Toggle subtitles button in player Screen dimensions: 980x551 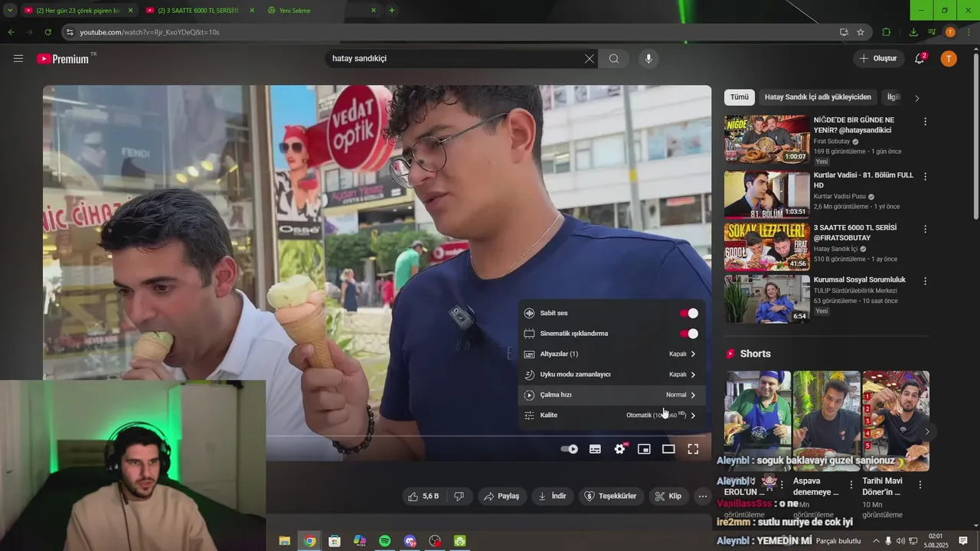(595, 449)
